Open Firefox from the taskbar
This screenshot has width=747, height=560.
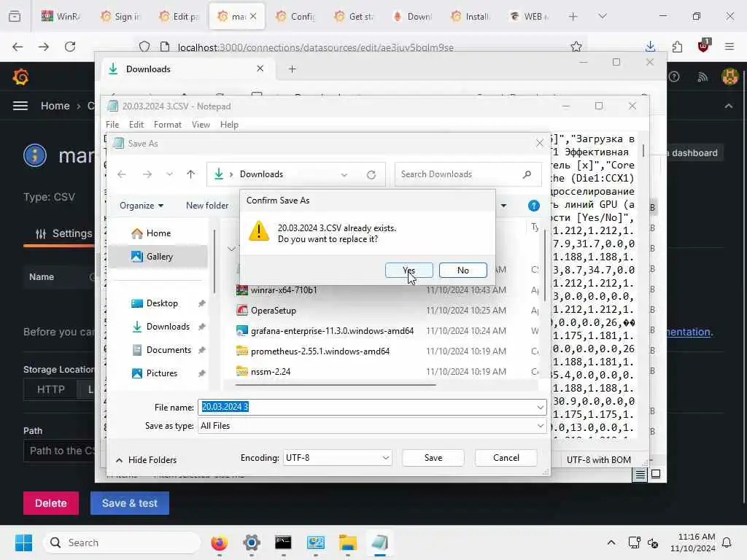(x=219, y=542)
